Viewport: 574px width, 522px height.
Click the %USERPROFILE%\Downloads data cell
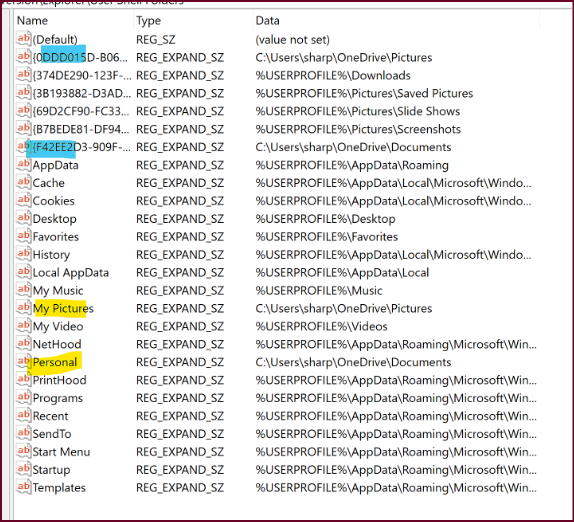333,75
